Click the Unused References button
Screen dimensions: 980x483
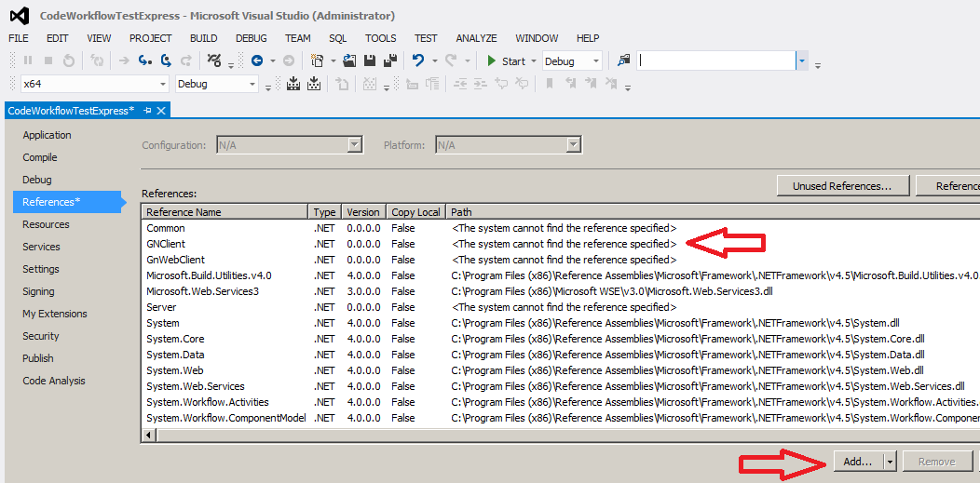(x=842, y=186)
